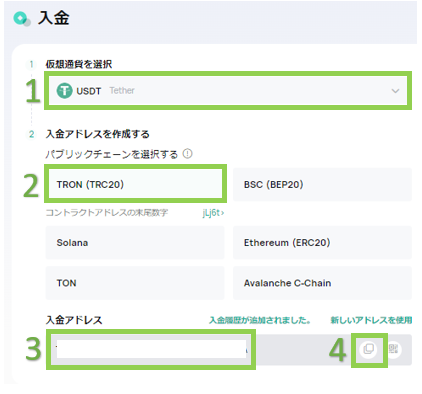
Task: Open the USDT Tether currency selector
Action: pyautogui.click(x=228, y=90)
